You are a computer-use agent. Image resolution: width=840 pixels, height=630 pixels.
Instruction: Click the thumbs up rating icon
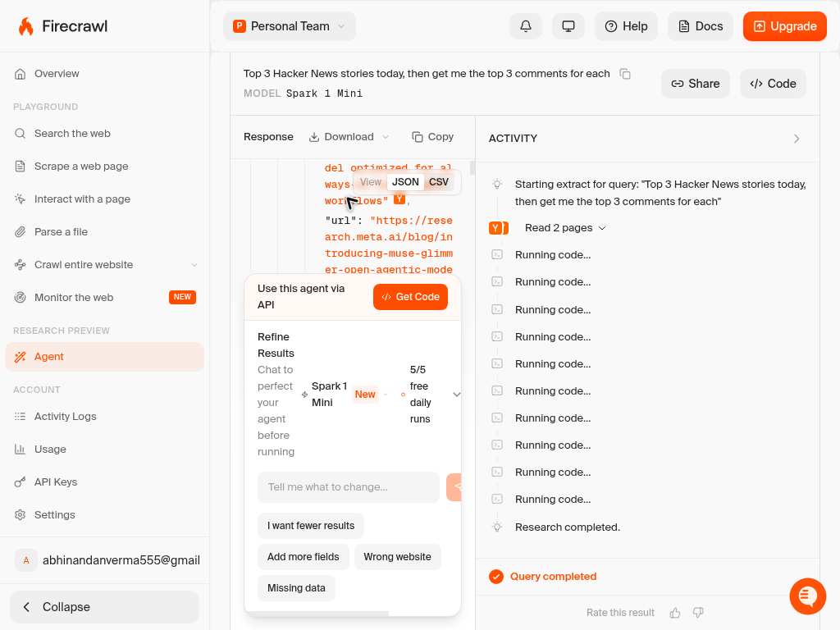coord(674,612)
